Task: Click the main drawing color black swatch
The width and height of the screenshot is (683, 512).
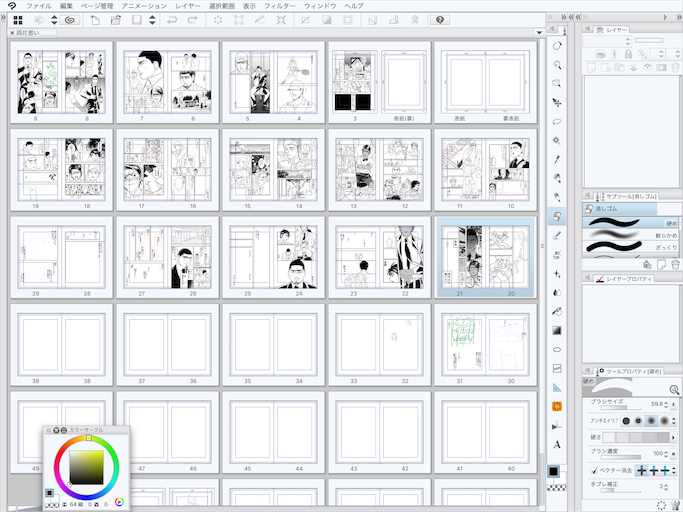Action: [553, 471]
